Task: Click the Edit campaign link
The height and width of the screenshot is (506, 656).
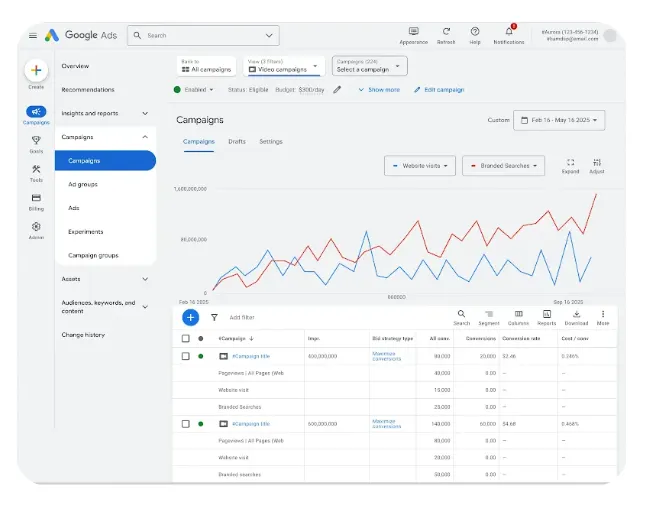Action: (439, 90)
